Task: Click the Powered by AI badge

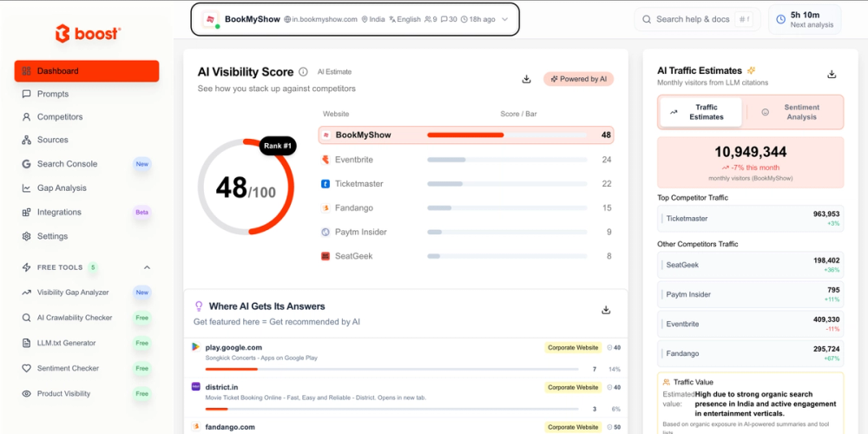Action: click(578, 79)
